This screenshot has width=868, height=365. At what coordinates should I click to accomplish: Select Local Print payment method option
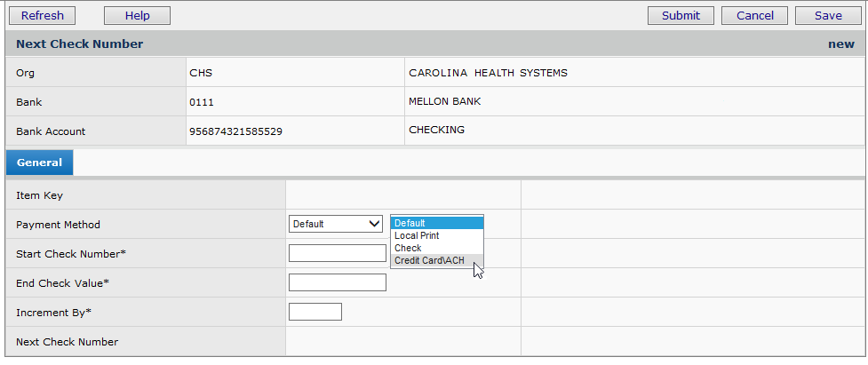pos(436,235)
